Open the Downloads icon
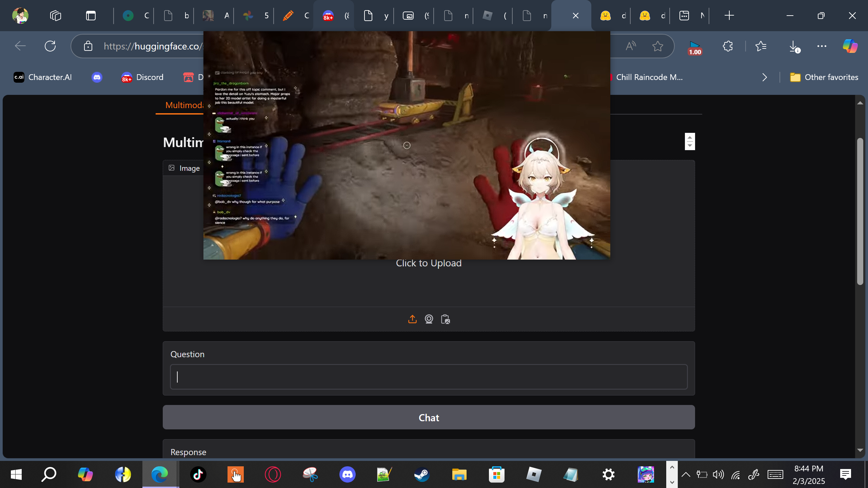Image resolution: width=868 pixels, height=488 pixels. [794, 46]
